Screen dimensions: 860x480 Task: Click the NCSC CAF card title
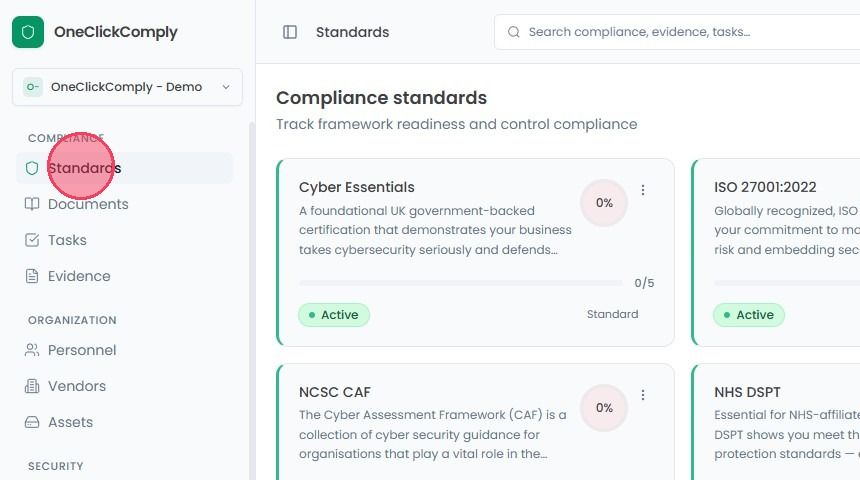click(x=335, y=392)
